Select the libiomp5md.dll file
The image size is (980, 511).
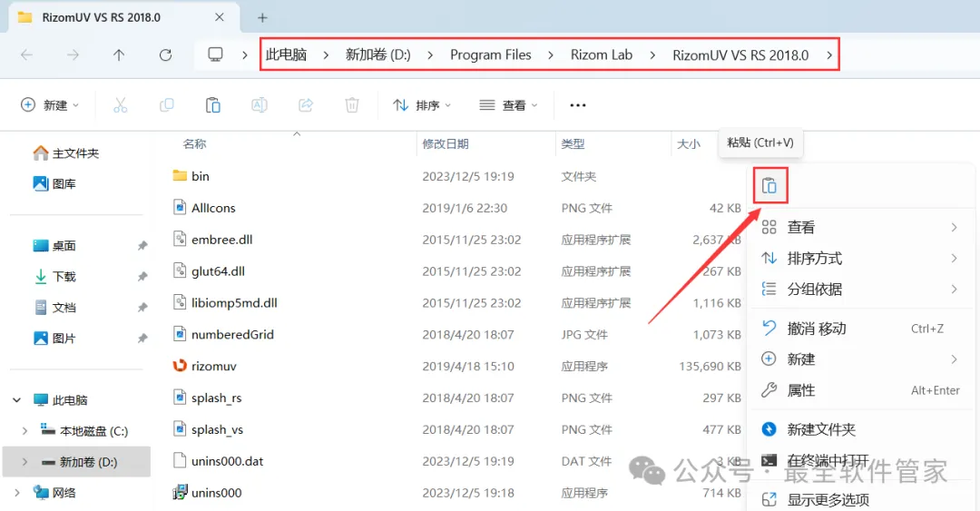[x=234, y=303]
